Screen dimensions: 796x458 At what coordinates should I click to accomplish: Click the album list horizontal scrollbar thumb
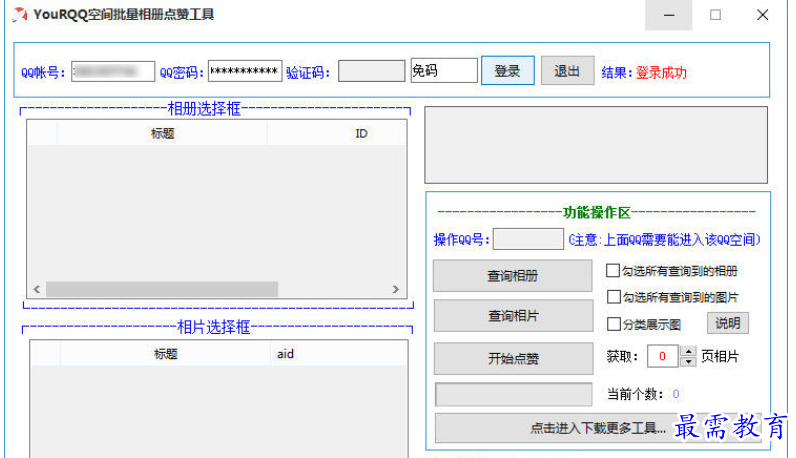[162, 289]
